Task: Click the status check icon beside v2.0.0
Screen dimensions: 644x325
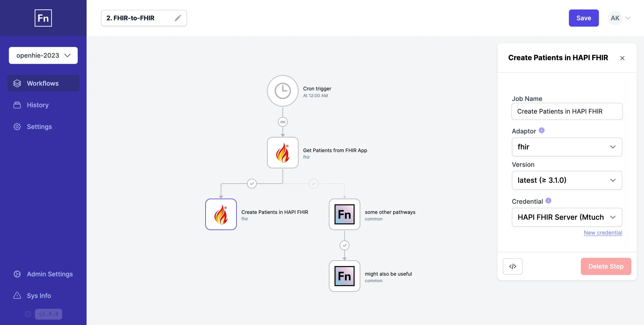Action: (28, 314)
